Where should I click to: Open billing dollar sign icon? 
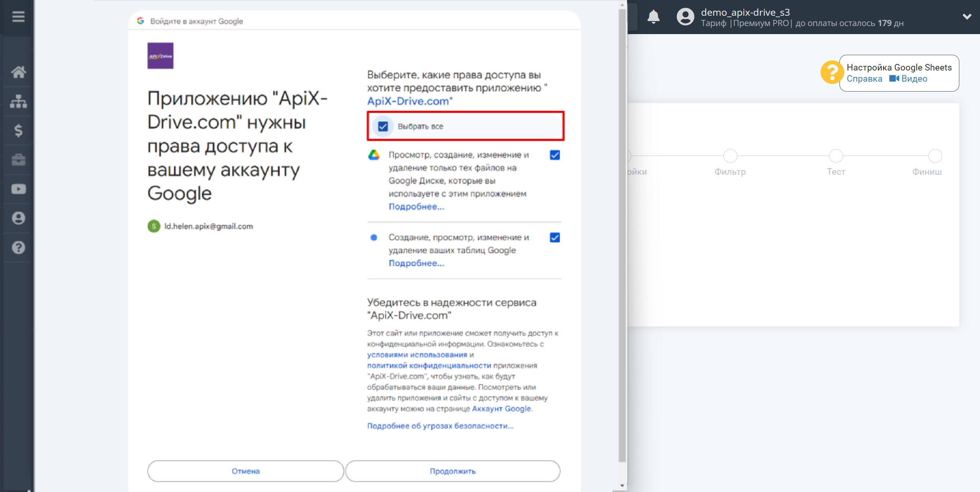click(18, 130)
